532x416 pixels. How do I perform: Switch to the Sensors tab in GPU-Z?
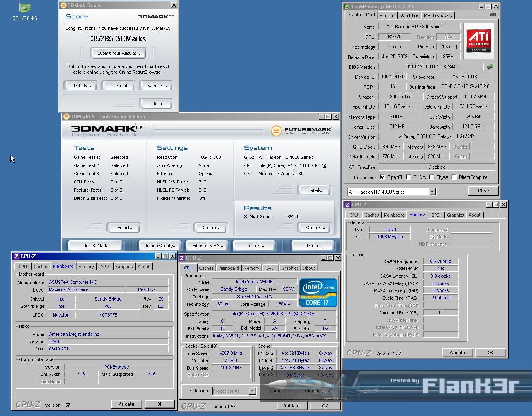(387, 16)
